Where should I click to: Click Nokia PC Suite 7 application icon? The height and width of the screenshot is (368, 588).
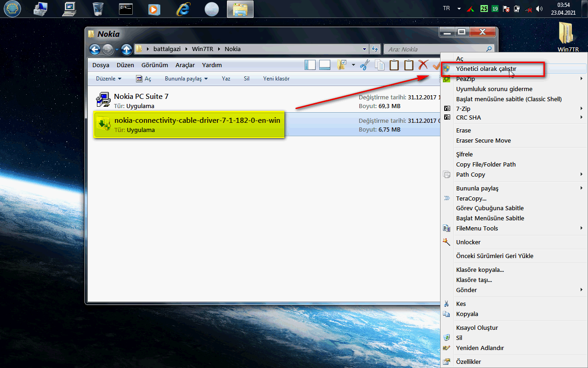(x=103, y=101)
